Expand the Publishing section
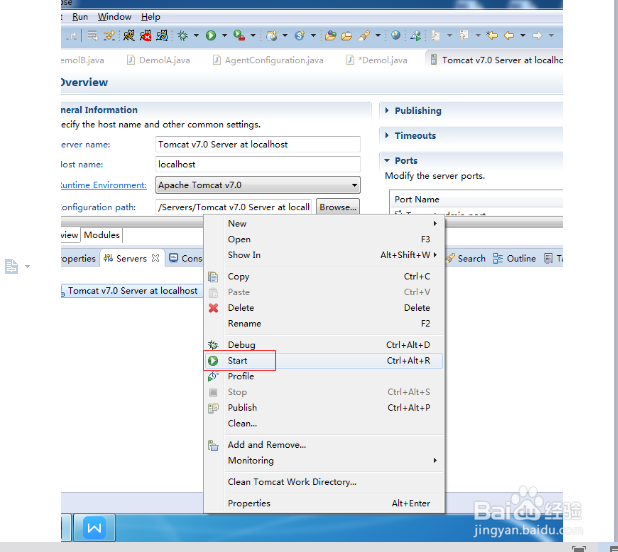 click(x=387, y=111)
